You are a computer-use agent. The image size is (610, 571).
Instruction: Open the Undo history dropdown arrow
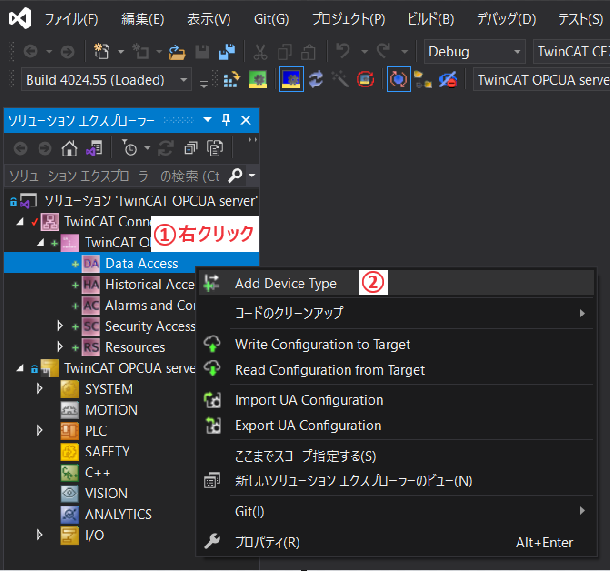tap(365, 51)
